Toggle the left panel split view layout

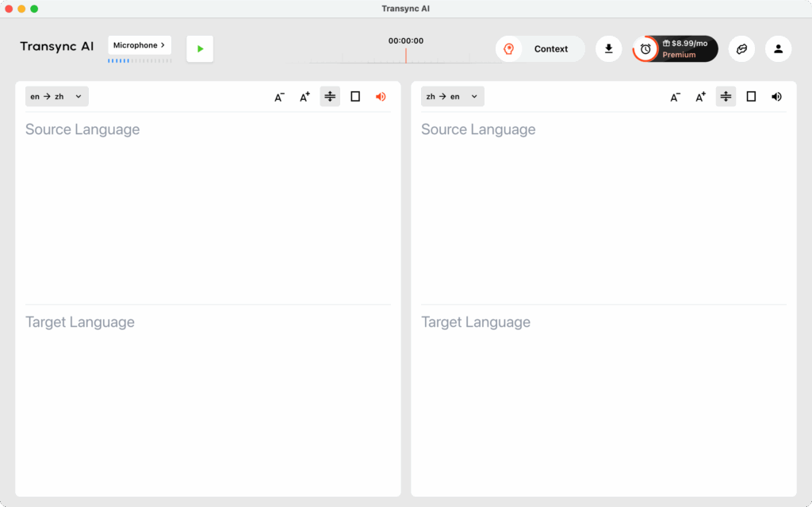[x=330, y=97]
